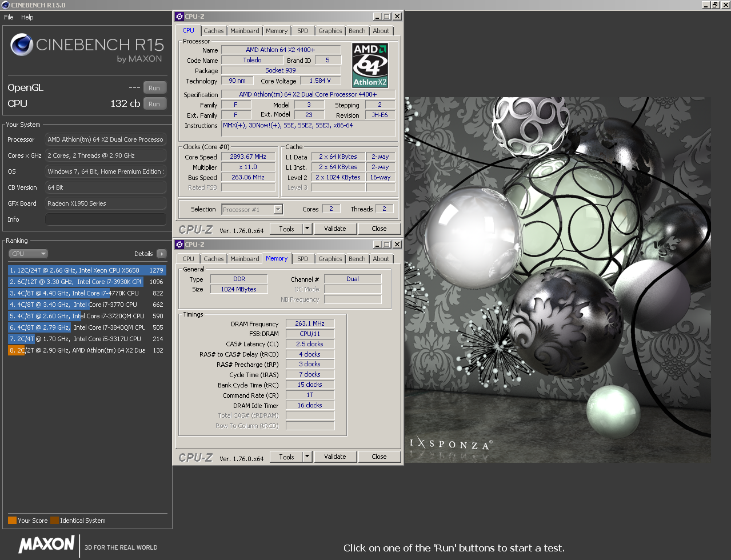This screenshot has width=731, height=560.
Task: Select the Core i5-3317U ranking entry
Action: [87, 339]
